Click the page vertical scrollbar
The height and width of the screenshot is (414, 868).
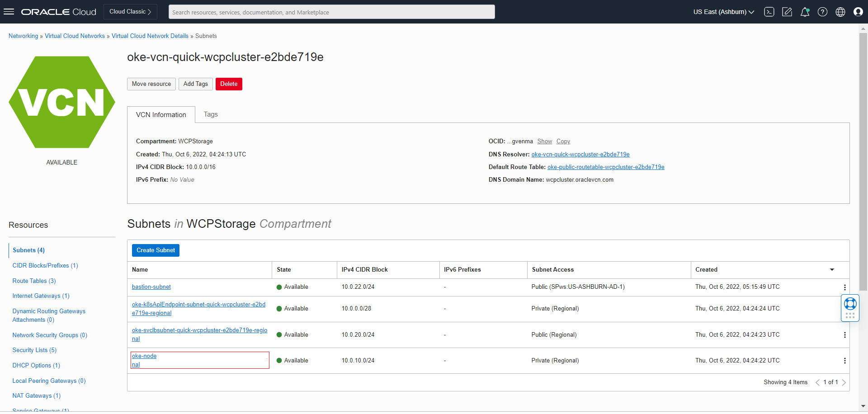863,162
